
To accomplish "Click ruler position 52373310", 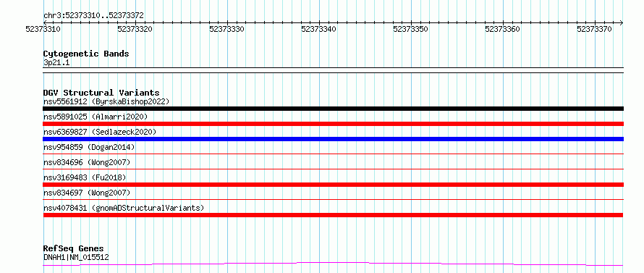I will click(x=43, y=29).
